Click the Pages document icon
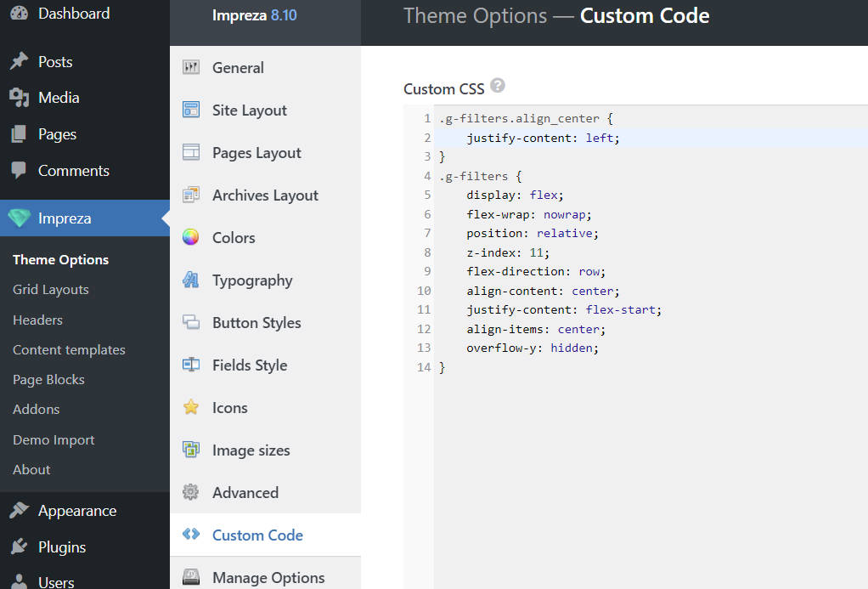Screen dimensions: 868x589 19,134
